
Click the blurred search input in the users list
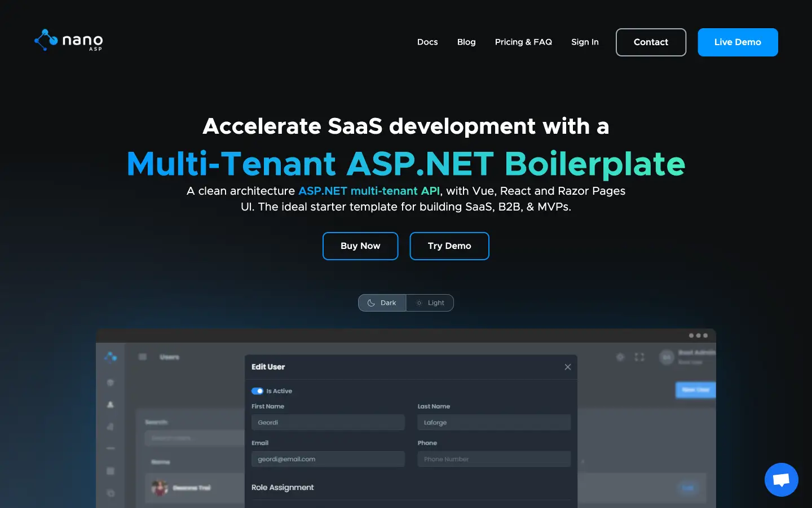click(195, 438)
